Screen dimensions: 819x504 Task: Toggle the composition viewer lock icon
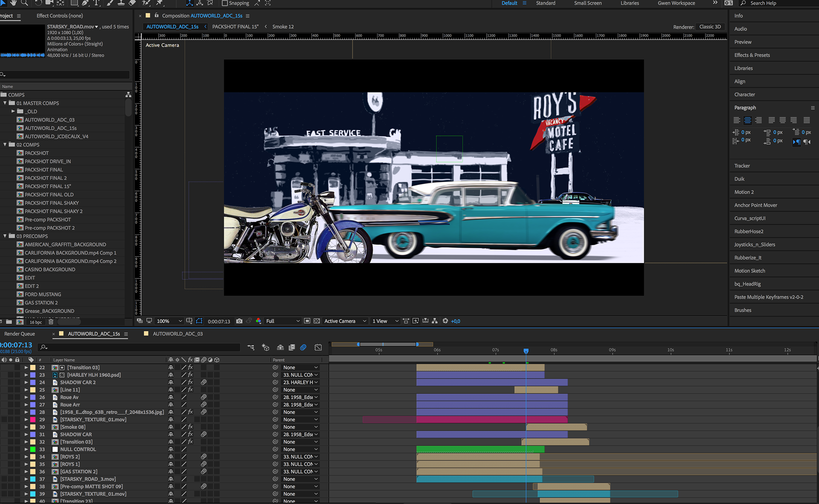tap(157, 15)
